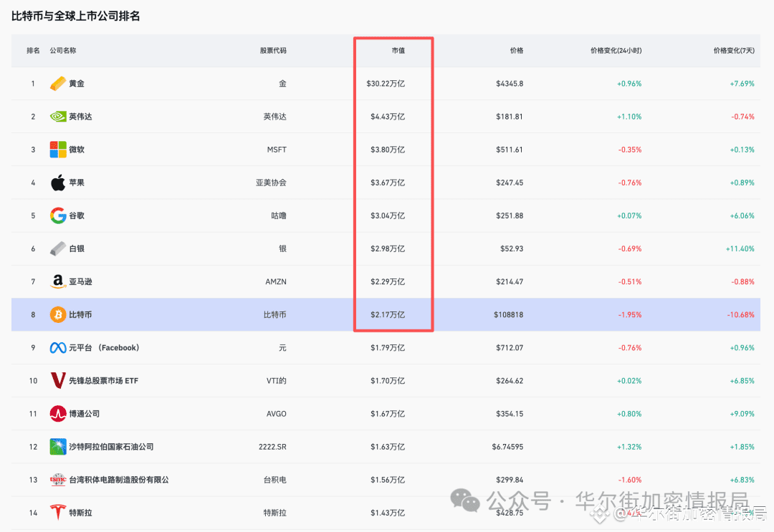This screenshot has width=774, height=532.
Task: Sort by 排名 column header
Action: tap(33, 51)
